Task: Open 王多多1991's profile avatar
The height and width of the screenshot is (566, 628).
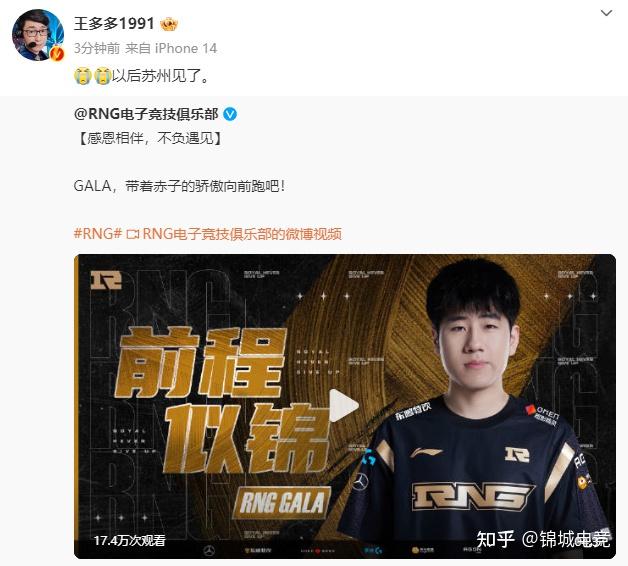Action: pos(38,35)
